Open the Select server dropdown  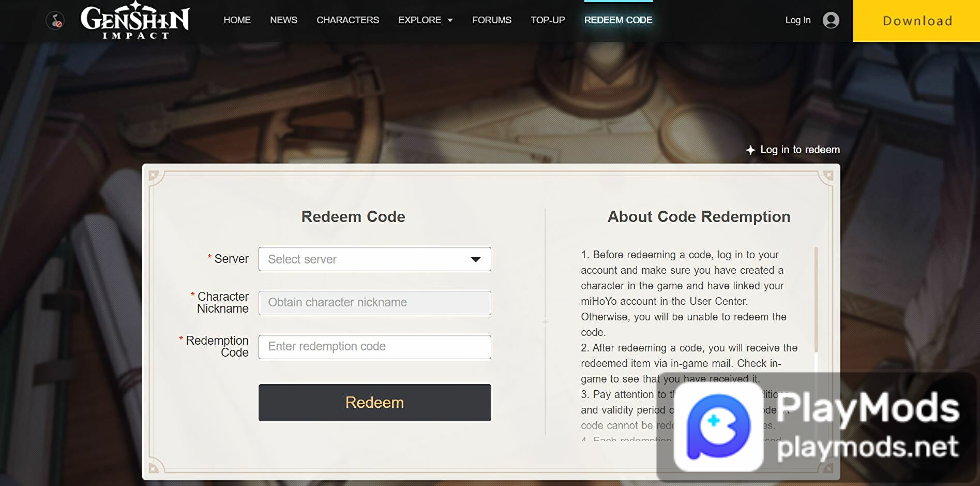pyautogui.click(x=374, y=259)
